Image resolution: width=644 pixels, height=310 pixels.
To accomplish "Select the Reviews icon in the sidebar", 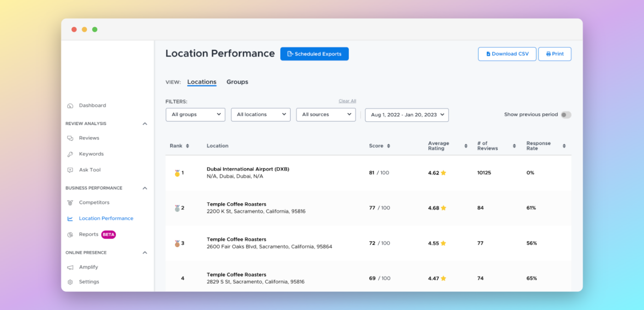I will (x=70, y=138).
